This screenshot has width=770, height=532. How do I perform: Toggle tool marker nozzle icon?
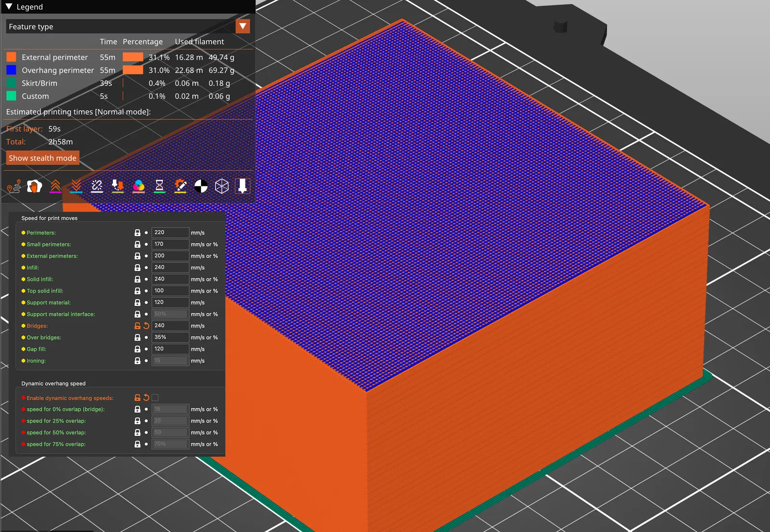click(243, 186)
